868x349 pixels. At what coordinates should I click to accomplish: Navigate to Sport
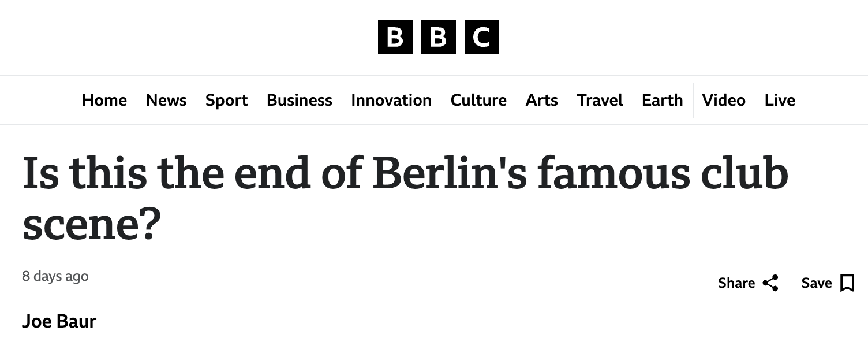(x=226, y=100)
